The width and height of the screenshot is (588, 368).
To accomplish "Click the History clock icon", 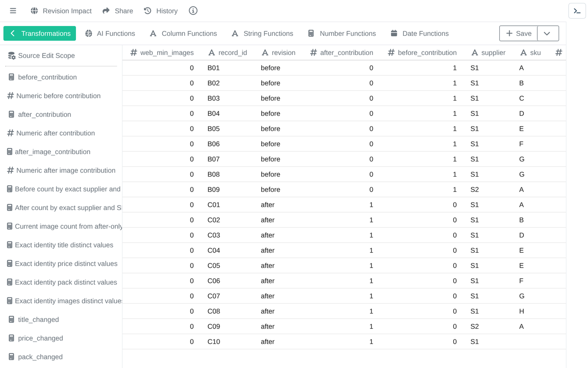I will pyautogui.click(x=147, y=11).
